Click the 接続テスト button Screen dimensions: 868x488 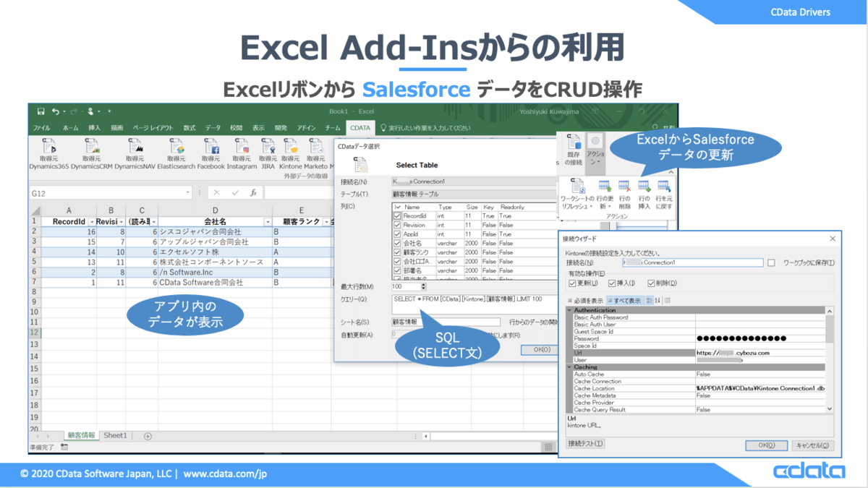(586, 443)
